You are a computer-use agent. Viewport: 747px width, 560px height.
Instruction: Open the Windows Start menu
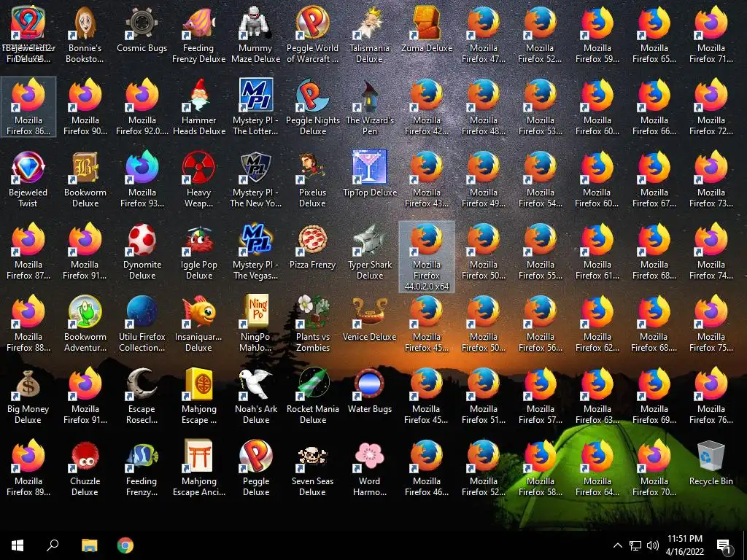pyautogui.click(x=18, y=545)
